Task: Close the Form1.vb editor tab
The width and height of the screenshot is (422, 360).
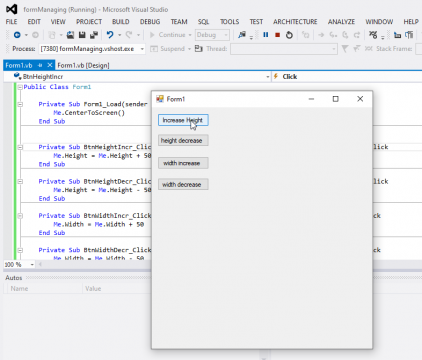Action: tap(50, 65)
